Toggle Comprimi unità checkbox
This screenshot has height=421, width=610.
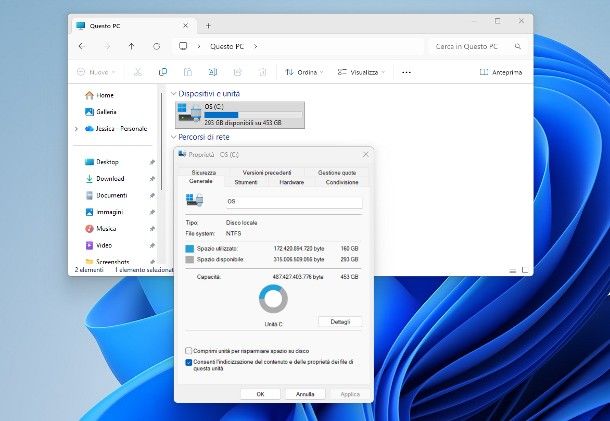click(x=189, y=351)
